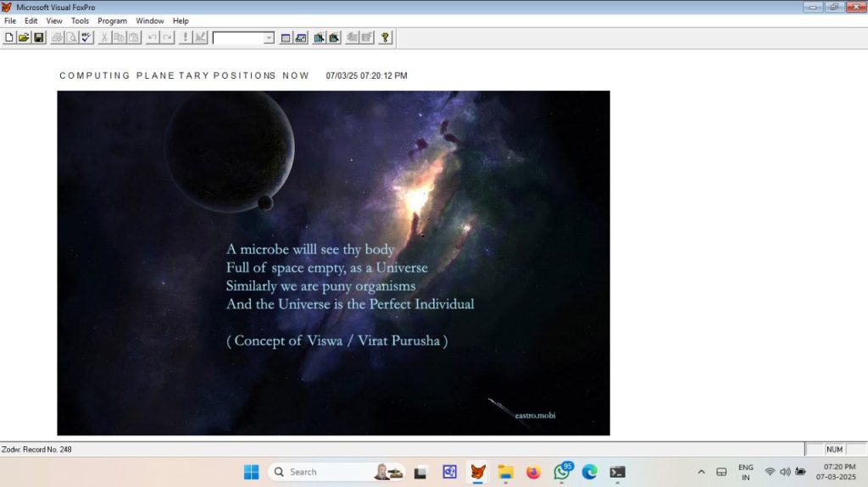
Task: Open WhatsApp from the taskbar
Action: (561, 472)
